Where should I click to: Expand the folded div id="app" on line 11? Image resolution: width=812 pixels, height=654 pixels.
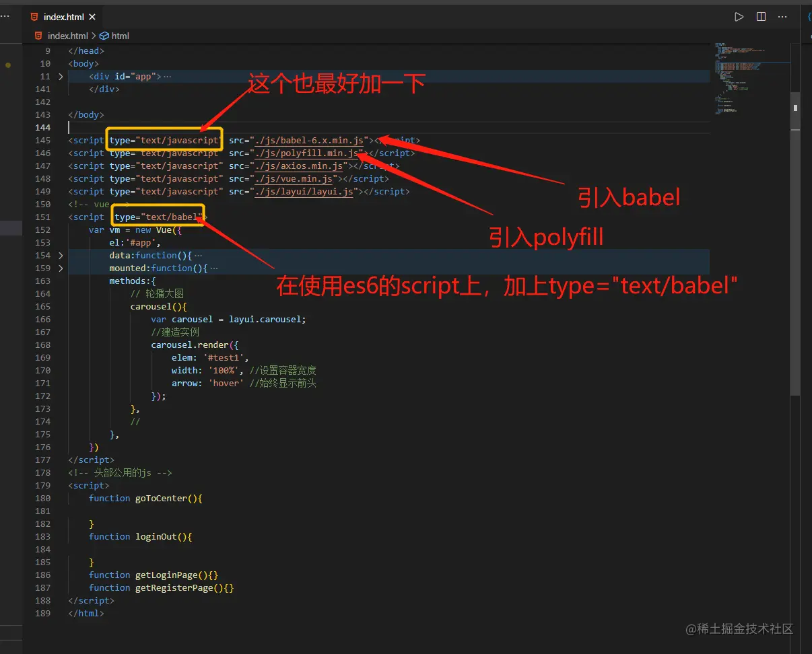[x=61, y=76]
